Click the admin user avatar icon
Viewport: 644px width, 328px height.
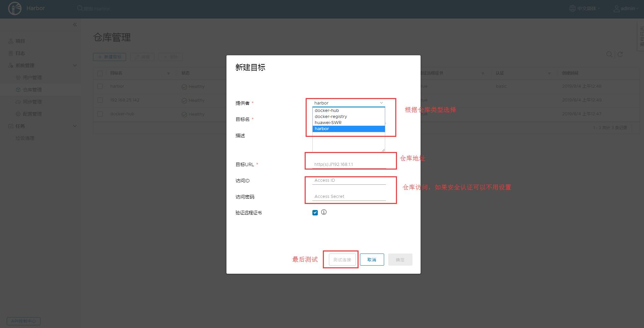pyautogui.click(x=616, y=8)
